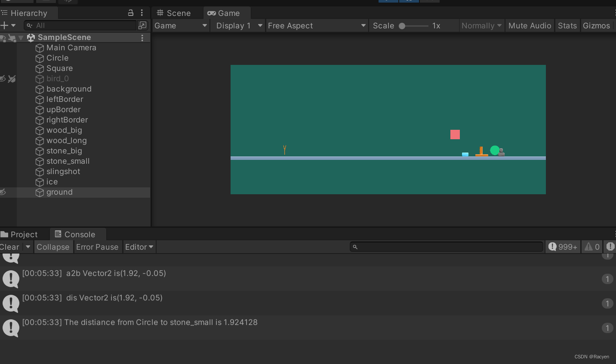616x364 pixels.
Task: Click the error icon at the Console toolbar right
Action: [x=610, y=247]
